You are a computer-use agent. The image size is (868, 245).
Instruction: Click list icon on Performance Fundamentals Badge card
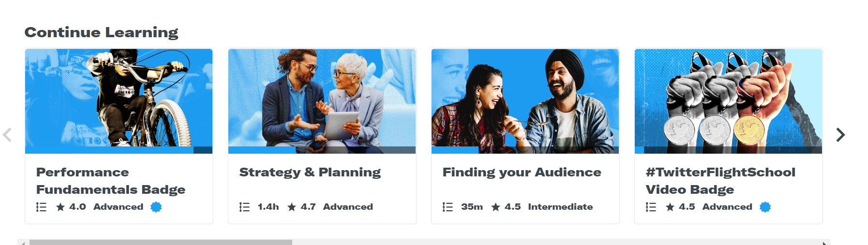[42, 207]
